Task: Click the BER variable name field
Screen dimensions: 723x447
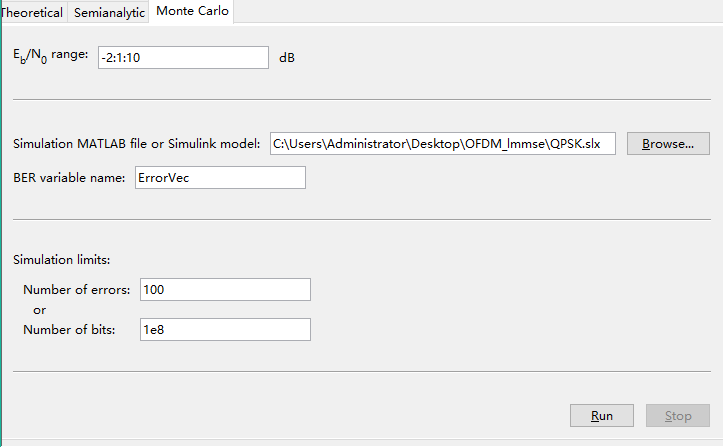Action: click(x=220, y=178)
